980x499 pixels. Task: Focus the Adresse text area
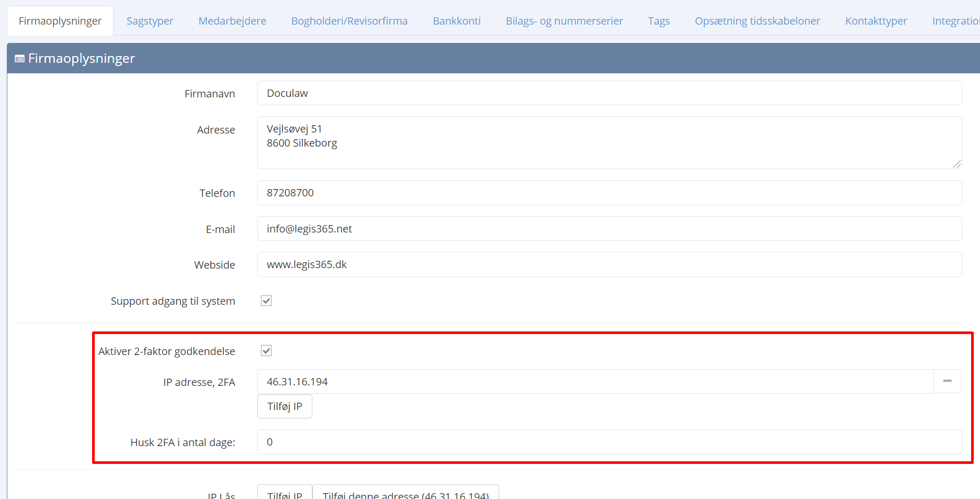pyautogui.click(x=609, y=142)
